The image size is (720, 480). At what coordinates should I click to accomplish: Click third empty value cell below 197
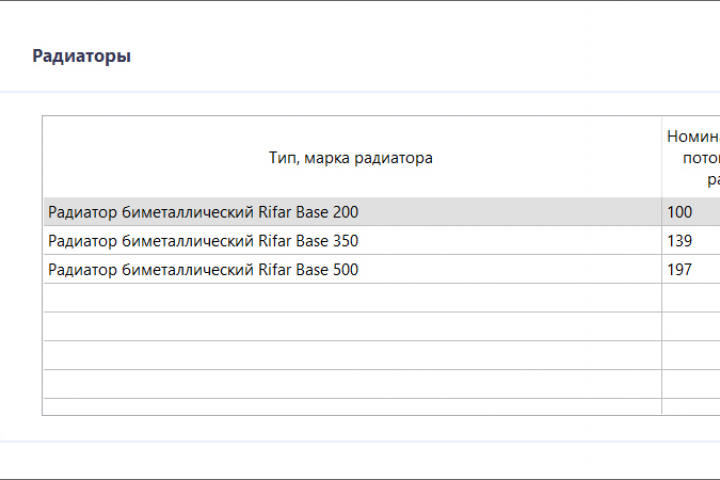(x=691, y=355)
